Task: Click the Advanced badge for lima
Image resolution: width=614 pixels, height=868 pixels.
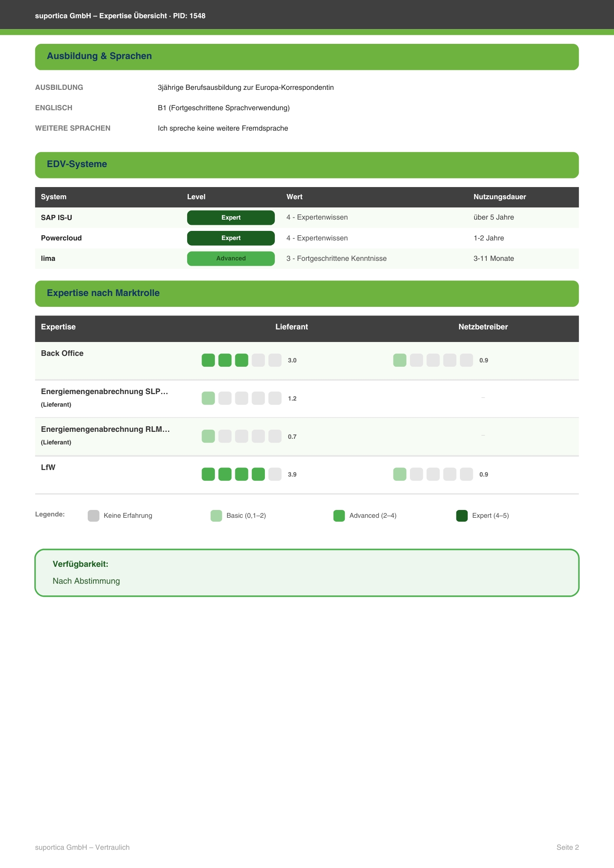Action: tap(231, 258)
